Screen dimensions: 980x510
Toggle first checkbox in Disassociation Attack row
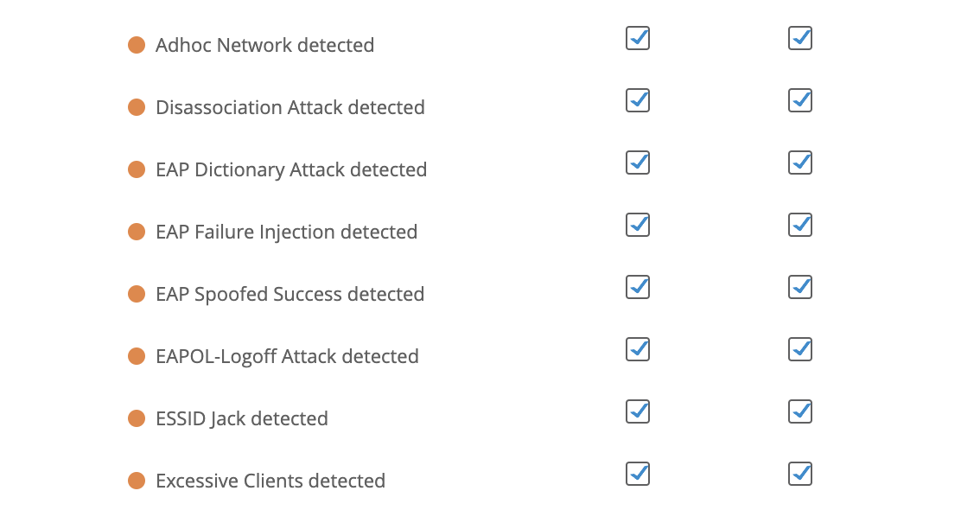pyautogui.click(x=638, y=100)
